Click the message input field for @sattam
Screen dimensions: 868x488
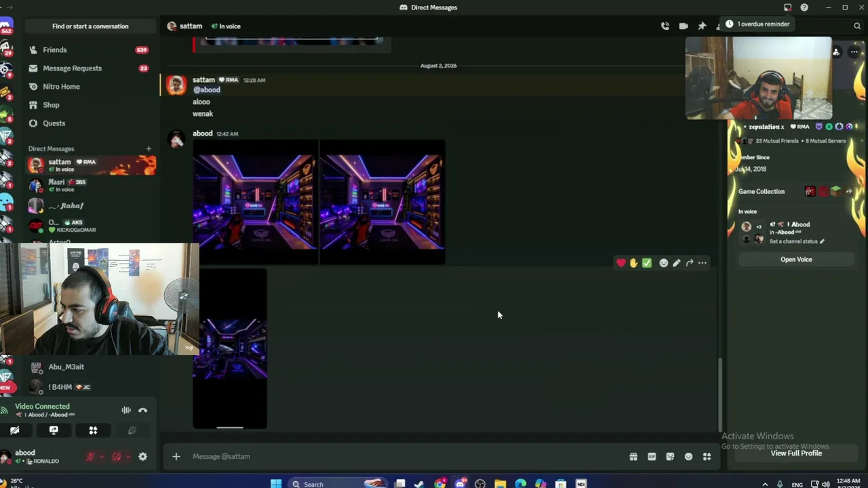407,456
